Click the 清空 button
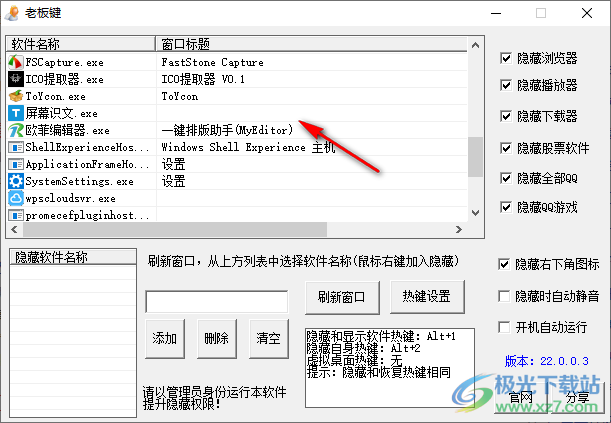Screen dimensions: 611x423 click(268, 338)
